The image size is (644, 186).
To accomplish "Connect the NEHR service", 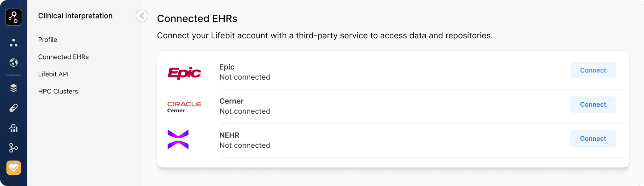I will click(593, 139).
